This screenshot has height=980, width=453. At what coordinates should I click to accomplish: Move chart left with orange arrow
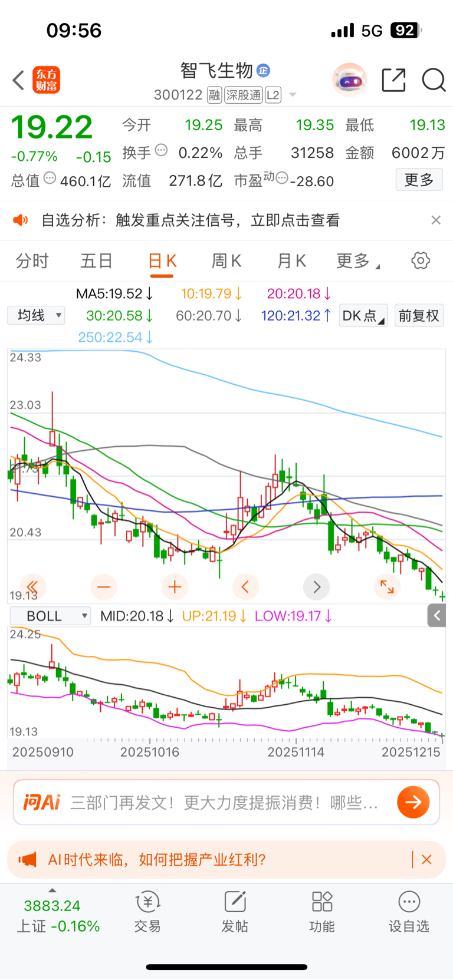pos(245,586)
